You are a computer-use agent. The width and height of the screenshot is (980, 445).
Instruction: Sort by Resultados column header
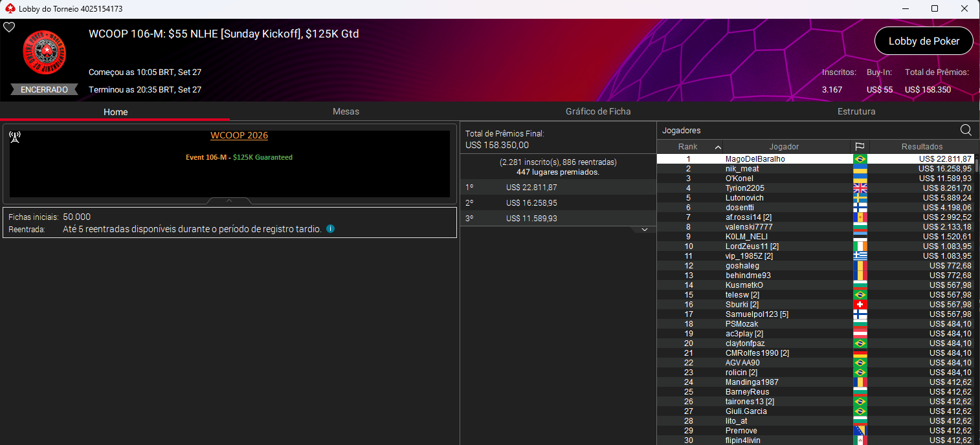tap(922, 147)
